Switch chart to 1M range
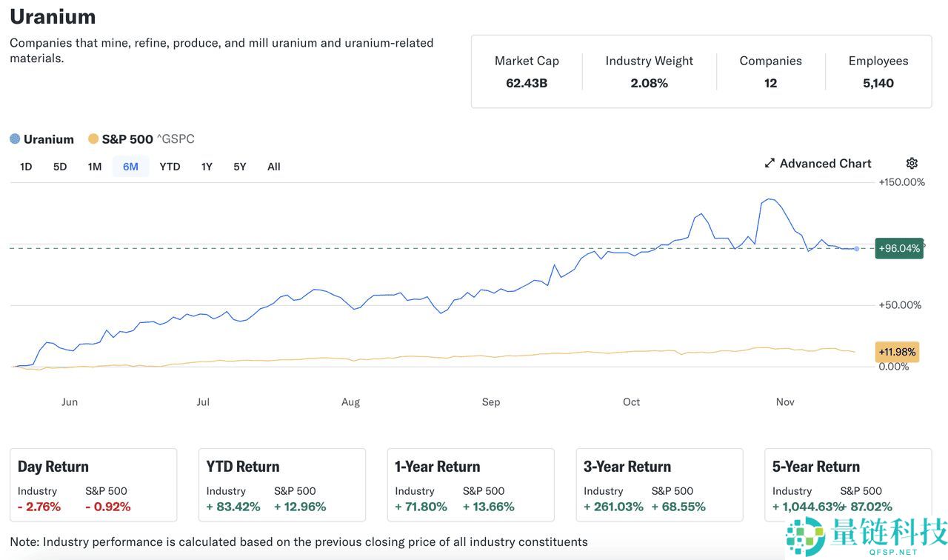The height and width of the screenshot is (560, 948). pos(95,167)
